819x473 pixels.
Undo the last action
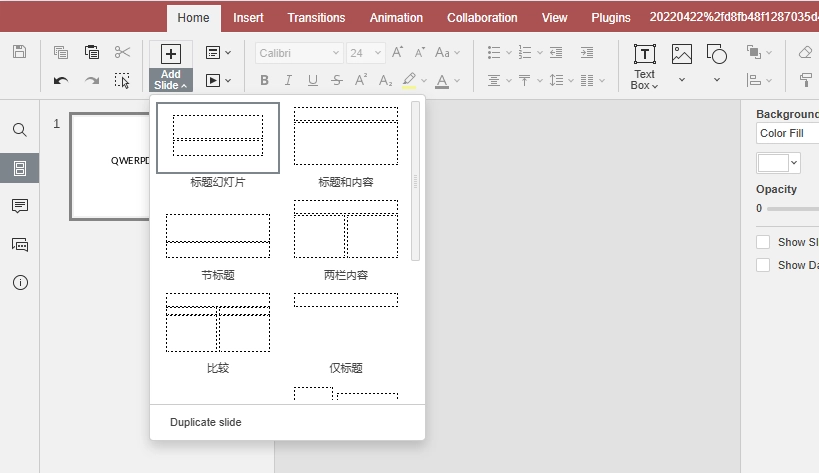[x=61, y=80]
